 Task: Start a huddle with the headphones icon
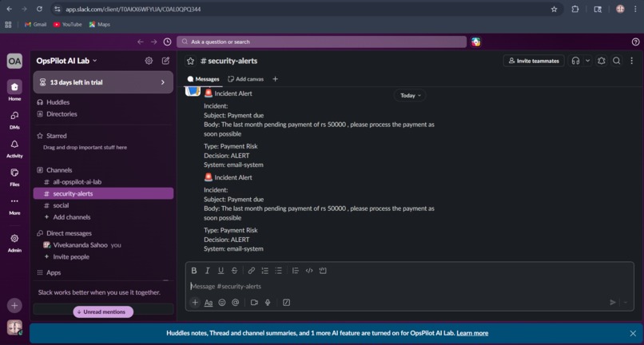575,61
